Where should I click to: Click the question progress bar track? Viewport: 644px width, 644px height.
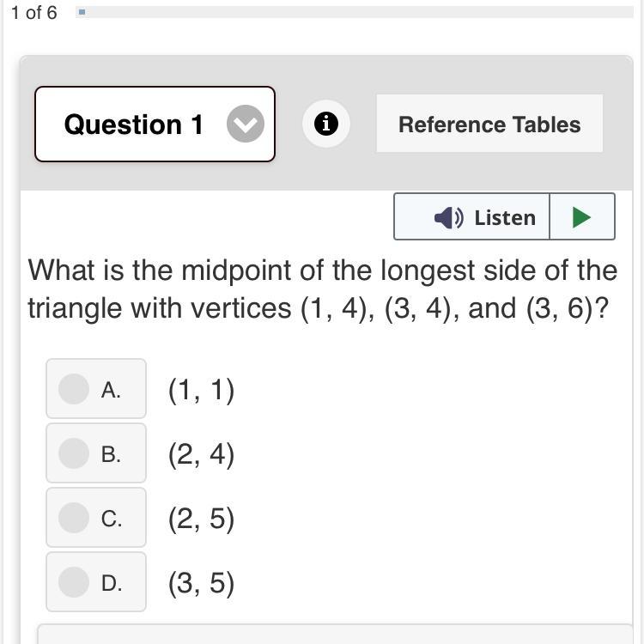click(x=361, y=12)
